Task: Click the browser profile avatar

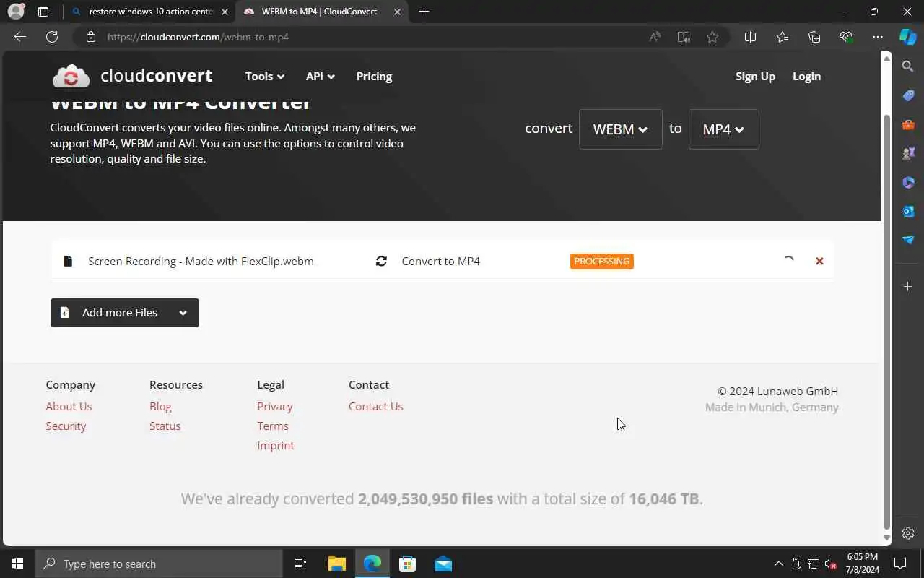Action: tap(16, 12)
